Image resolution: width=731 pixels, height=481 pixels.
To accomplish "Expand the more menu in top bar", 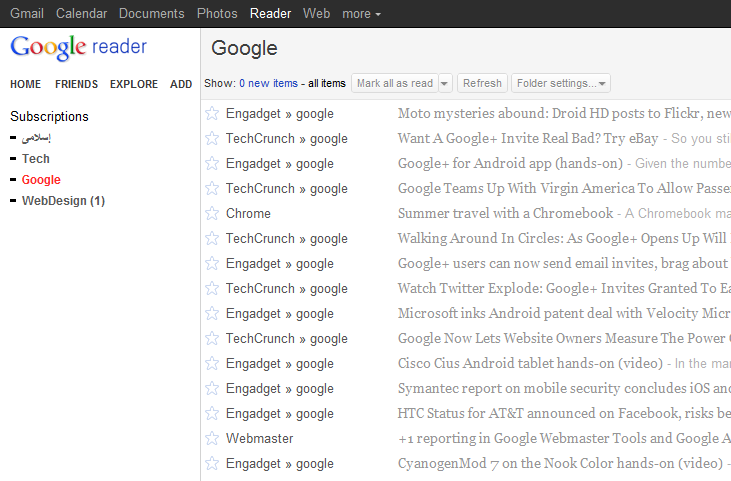I will pyautogui.click(x=361, y=14).
